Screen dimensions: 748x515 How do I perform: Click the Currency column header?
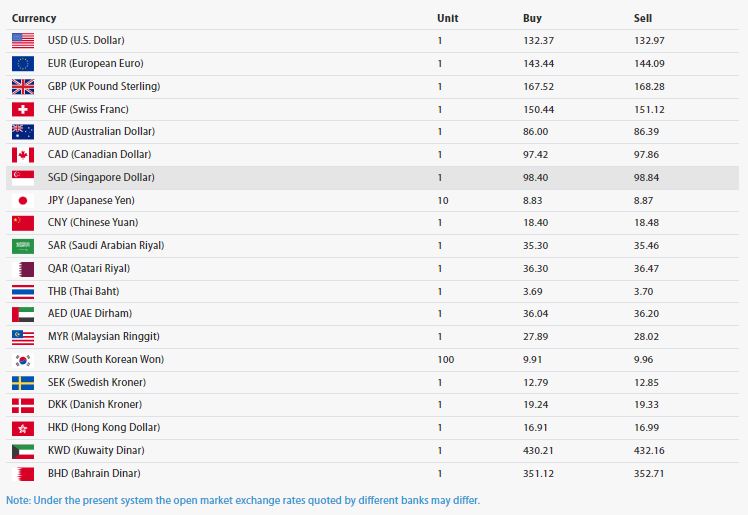click(x=34, y=18)
